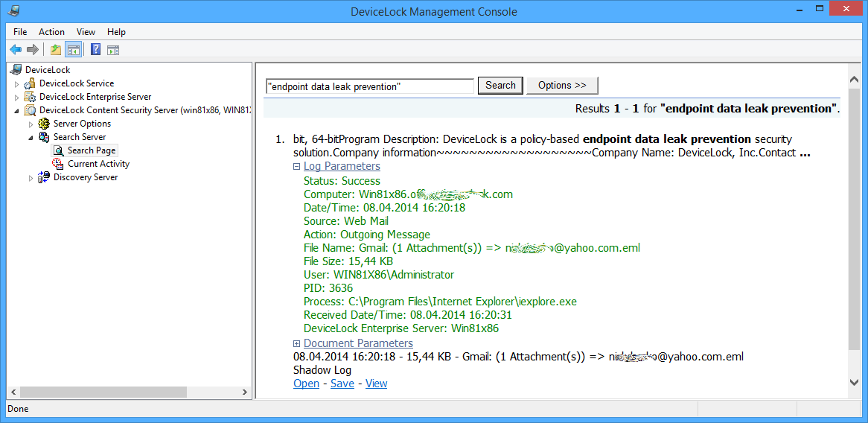Screen dimensions: 868x423
Task: Click the Open link for the result
Action: (x=306, y=383)
